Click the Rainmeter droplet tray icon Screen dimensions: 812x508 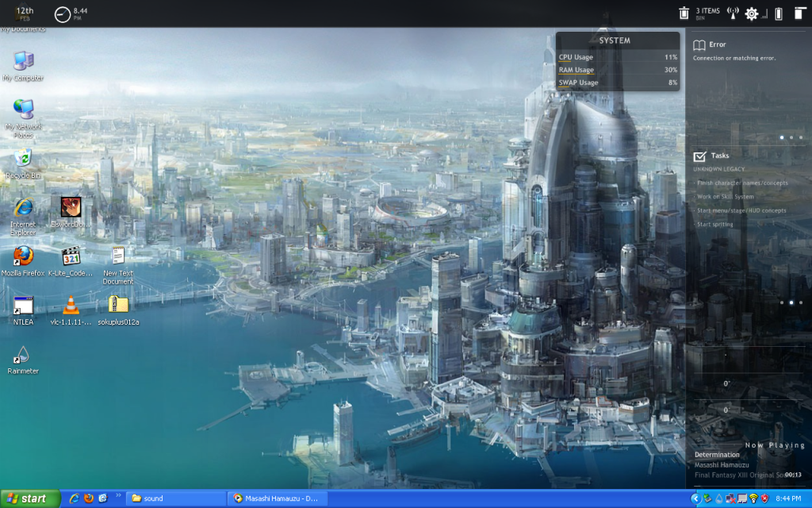(x=719, y=498)
